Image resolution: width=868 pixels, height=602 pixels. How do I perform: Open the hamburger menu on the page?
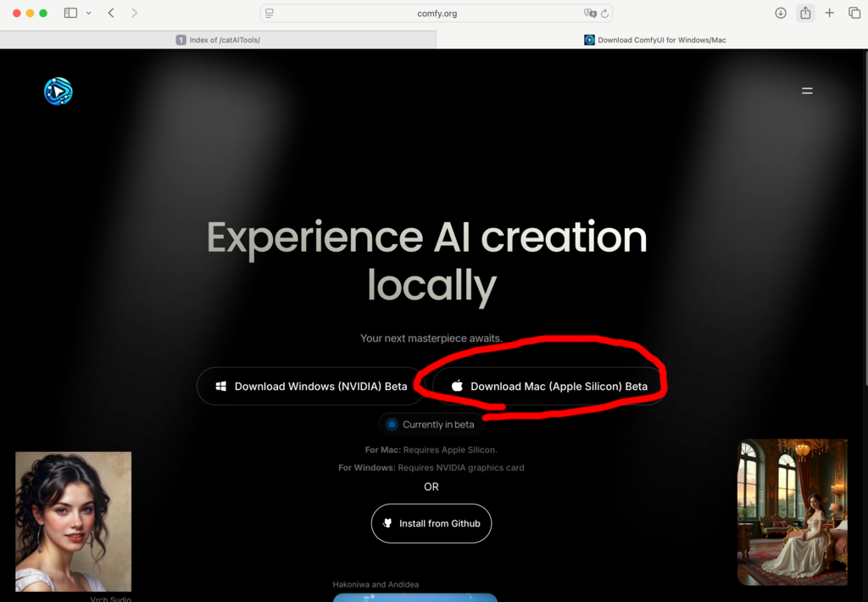click(807, 91)
